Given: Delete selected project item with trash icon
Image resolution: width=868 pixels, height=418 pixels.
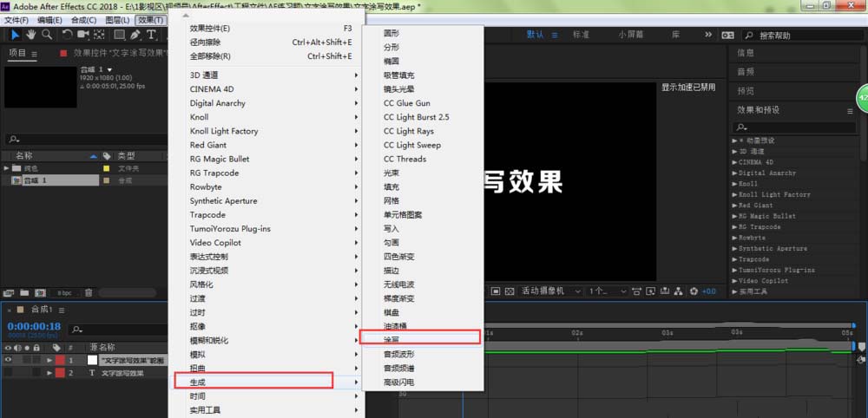Looking at the screenshot, I should click(x=89, y=292).
